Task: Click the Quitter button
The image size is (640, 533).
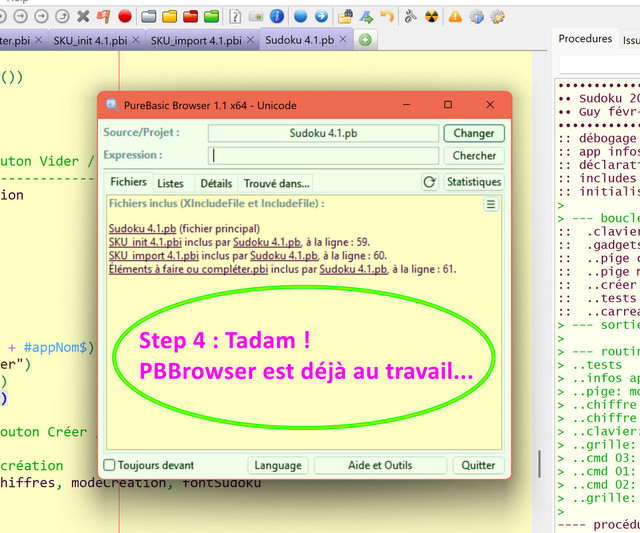Action: tap(478, 465)
